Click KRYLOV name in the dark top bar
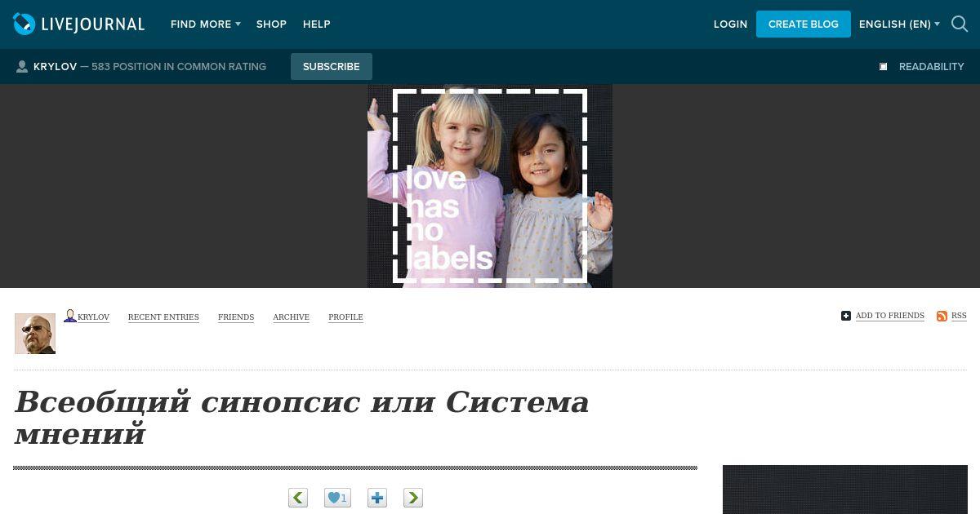Image resolution: width=980 pixels, height=514 pixels. [x=55, y=67]
